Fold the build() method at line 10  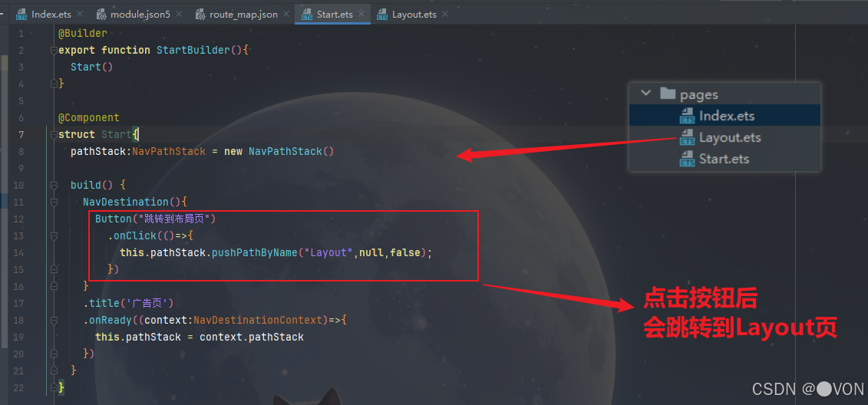tap(54, 186)
